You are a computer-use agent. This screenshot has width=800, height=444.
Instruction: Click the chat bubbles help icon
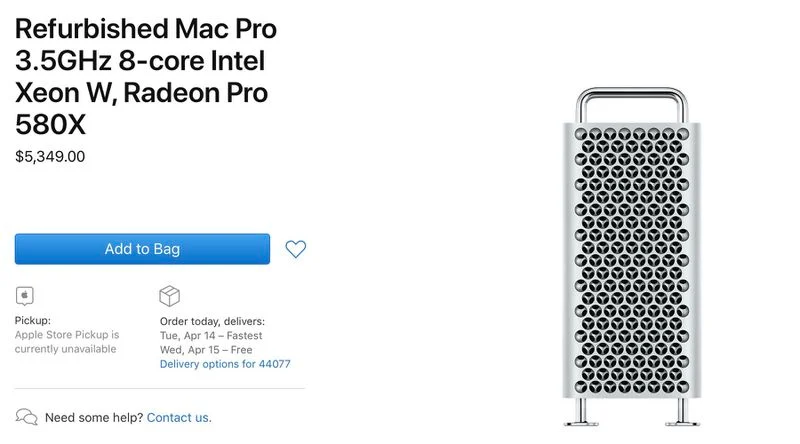point(27,417)
